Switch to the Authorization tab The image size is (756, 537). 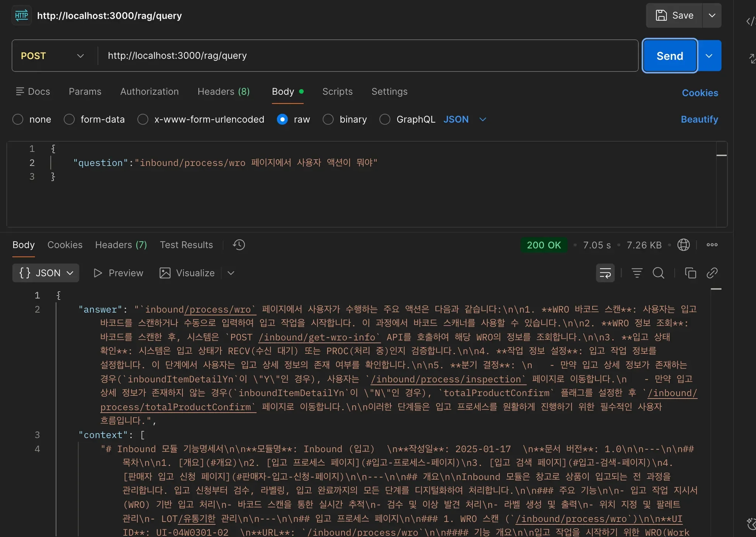tap(149, 92)
